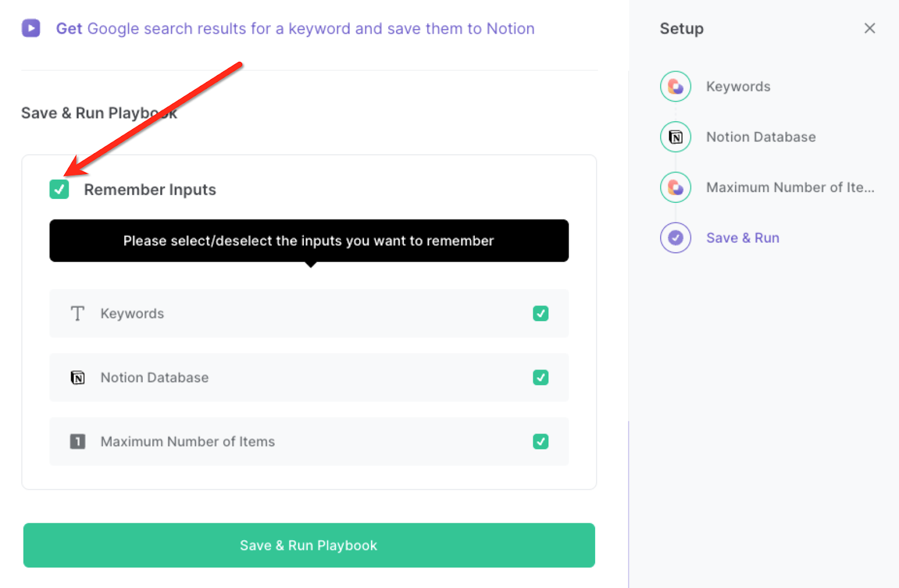The image size is (899, 588).
Task: Uncheck the Notion Database remember checkbox
Action: 540,377
